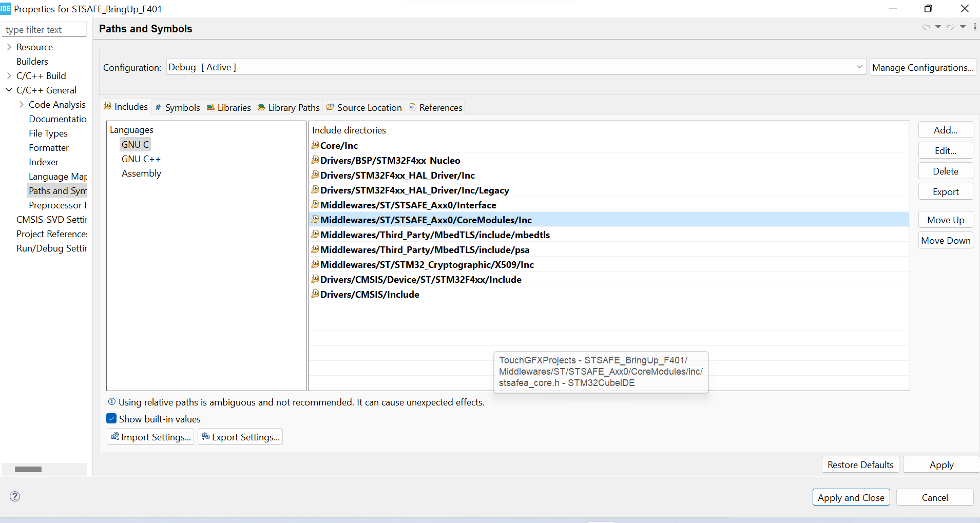Expand the C/C++ Build tree node
This screenshot has width=980, height=523.
9,75
